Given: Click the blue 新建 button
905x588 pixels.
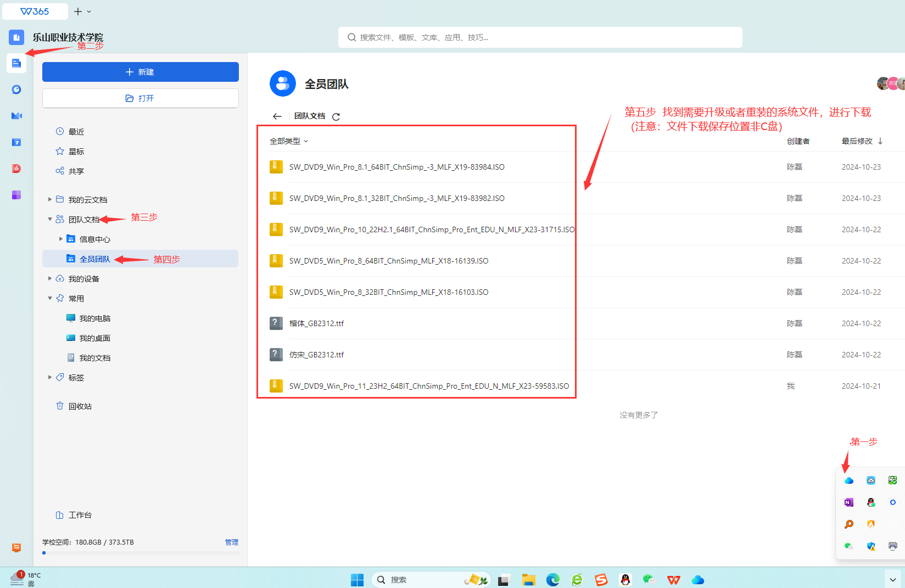Looking at the screenshot, I should pos(140,72).
